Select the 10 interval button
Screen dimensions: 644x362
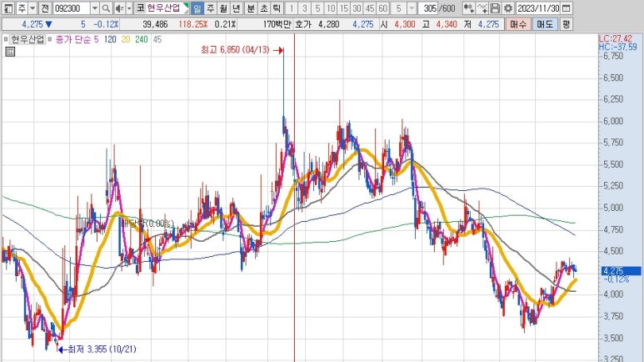(331, 8)
